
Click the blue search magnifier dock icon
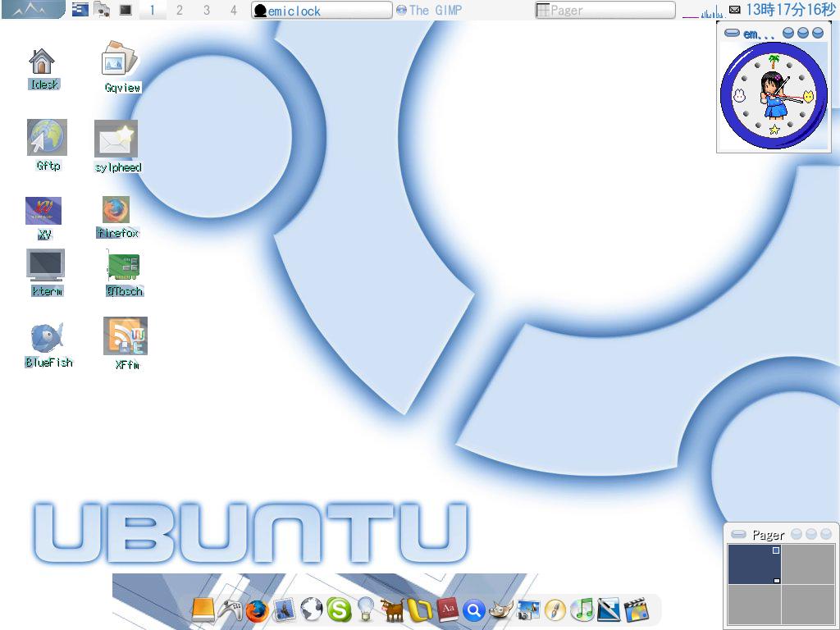[x=474, y=610]
